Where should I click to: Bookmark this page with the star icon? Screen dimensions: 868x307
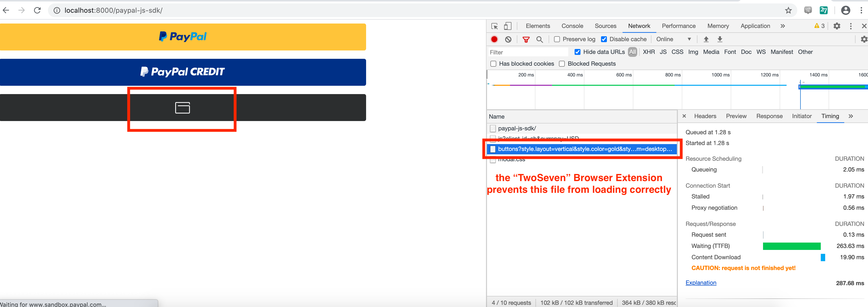(x=788, y=11)
